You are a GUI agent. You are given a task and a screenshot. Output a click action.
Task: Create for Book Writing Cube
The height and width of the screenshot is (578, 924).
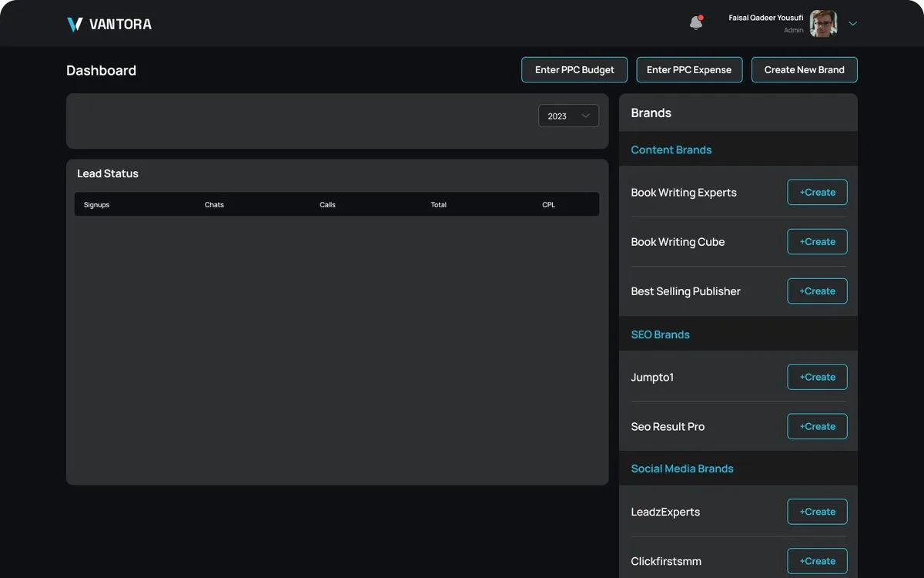pos(817,242)
